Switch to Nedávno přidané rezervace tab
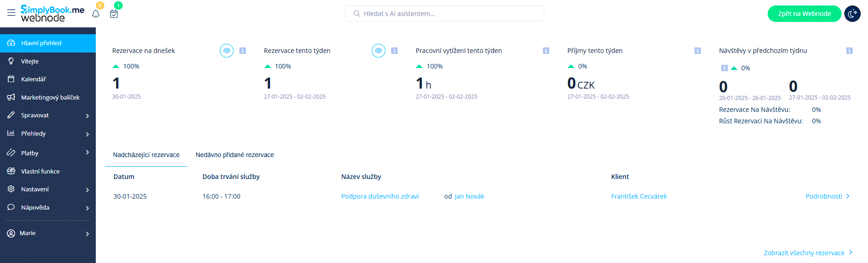Viewport: 868px width, 263px height. [x=234, y=155]
